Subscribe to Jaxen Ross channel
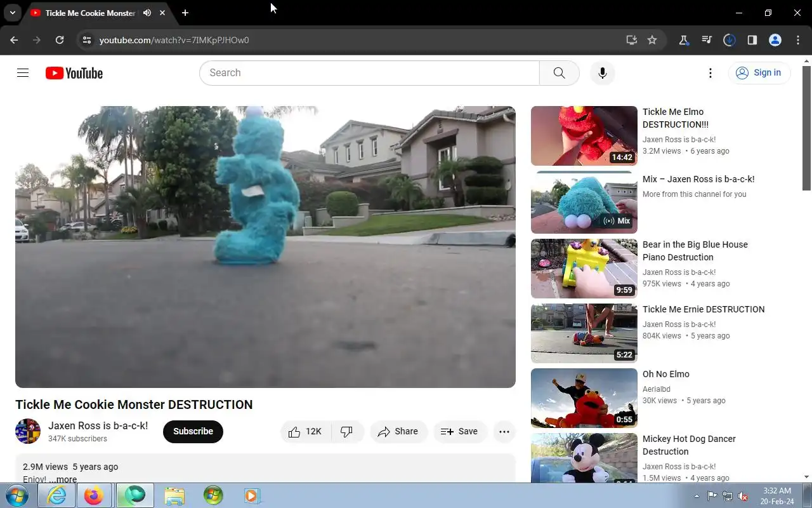The image size is (812, 508). (x=193, y=432)
